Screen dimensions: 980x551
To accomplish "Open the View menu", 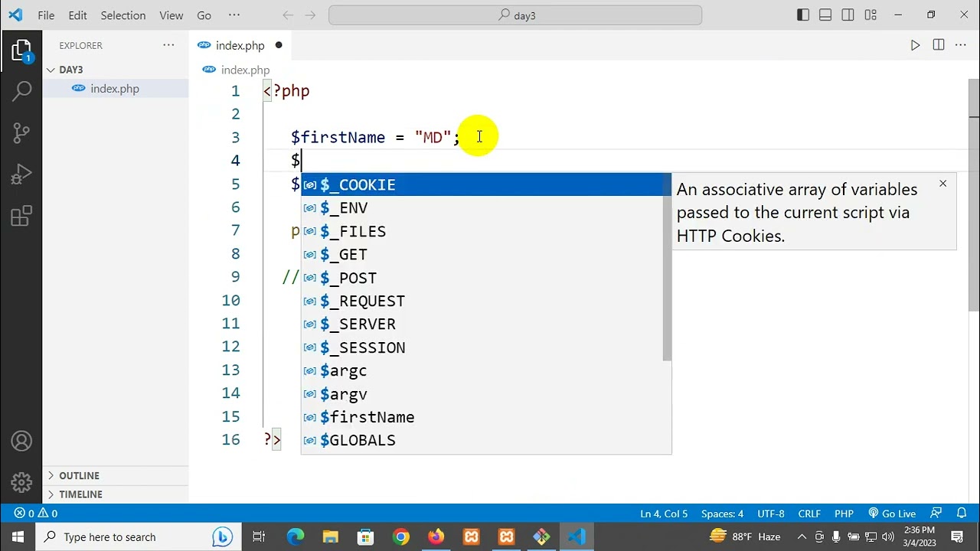I will tap(171, 15).
